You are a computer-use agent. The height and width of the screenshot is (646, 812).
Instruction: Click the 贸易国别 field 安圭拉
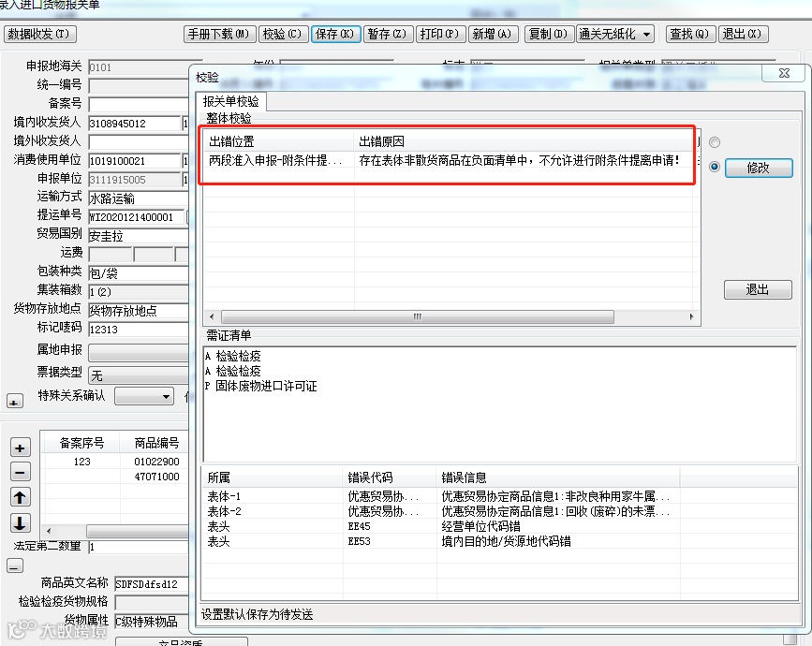coord(139,236)
